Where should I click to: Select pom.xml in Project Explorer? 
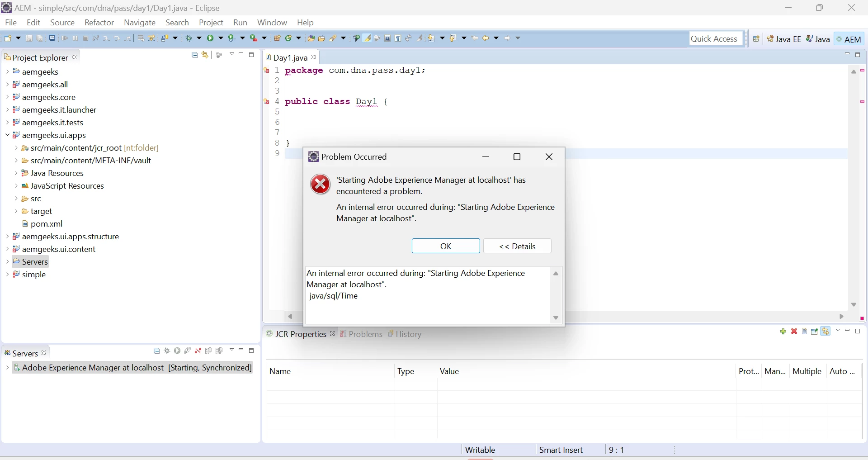click(x=42, y=224)
